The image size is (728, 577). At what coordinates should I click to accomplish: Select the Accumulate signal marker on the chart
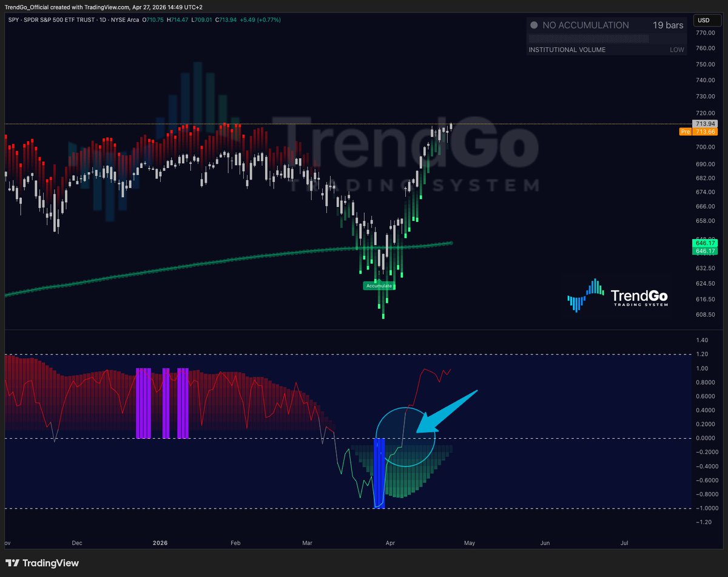379,285
